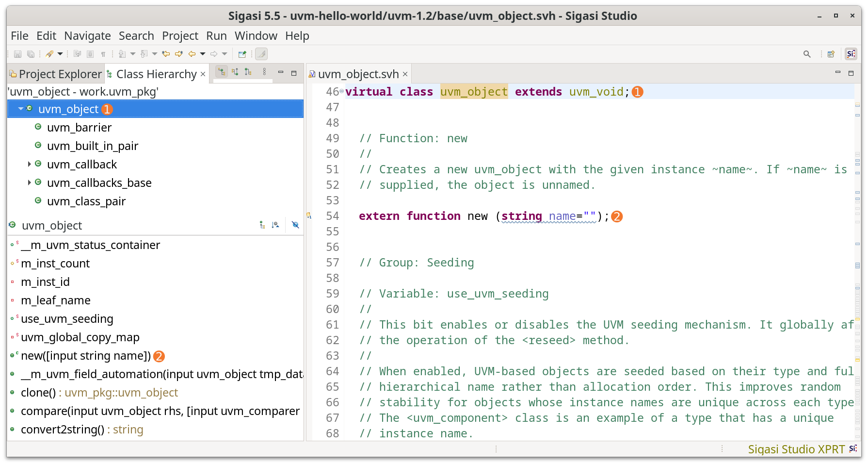Maximize the editor area
The height and width of the screenshot is (465, 868).
coord(851,73)
